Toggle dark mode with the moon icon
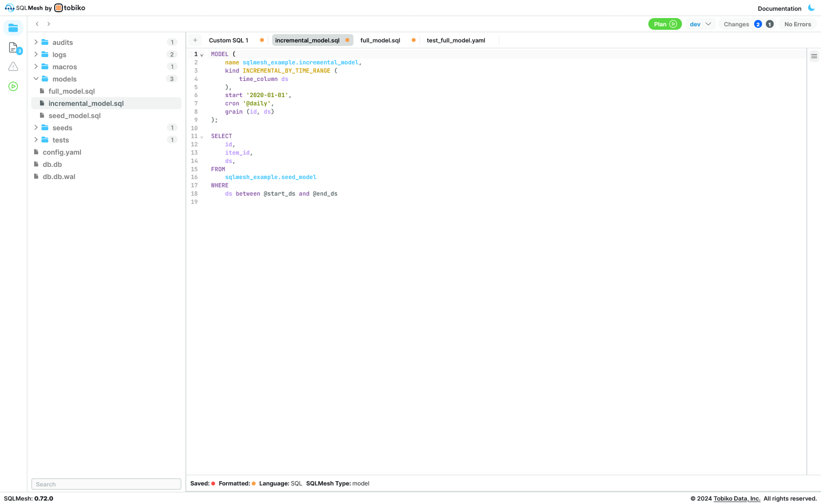Image resolution: width=821 pixels, height=504 pixels. pos(811,8)
